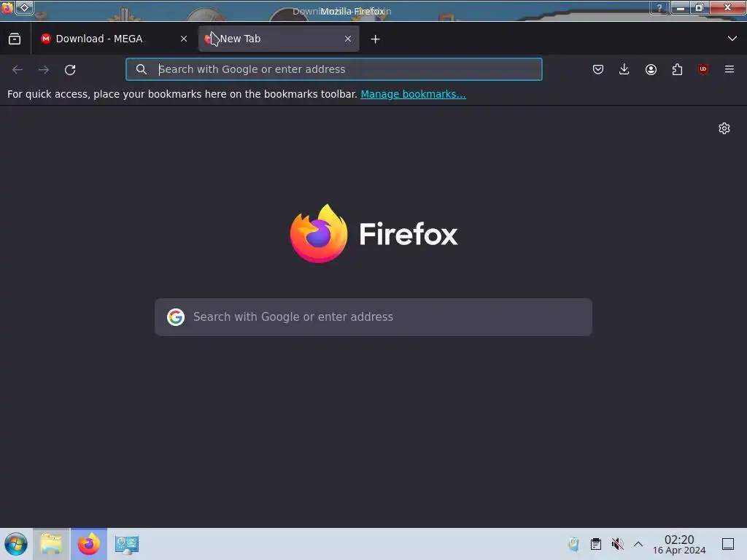This screenshot has height=560, width=747.
Task: Open the Firefox account menu
Action: point(651,69)
